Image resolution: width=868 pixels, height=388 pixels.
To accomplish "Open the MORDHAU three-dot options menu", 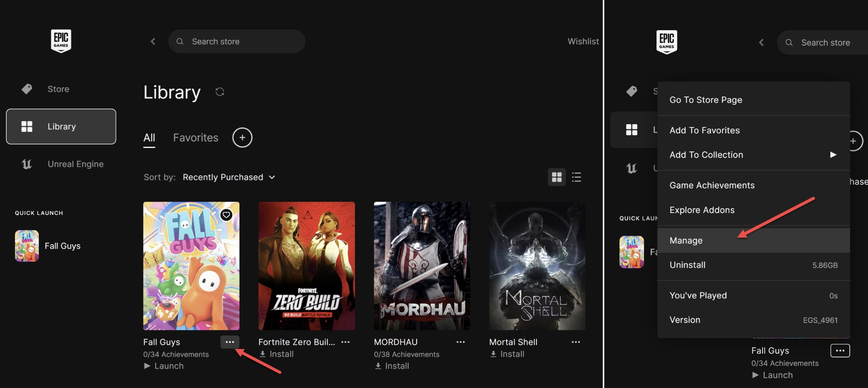I will click(x=461, y=342).
